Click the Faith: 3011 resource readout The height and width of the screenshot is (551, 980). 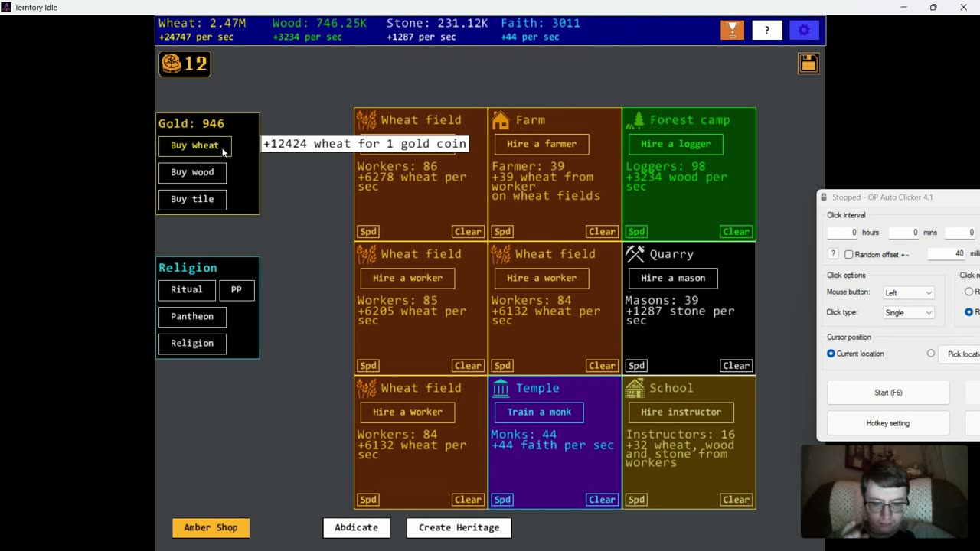click(x=541, y=23)
